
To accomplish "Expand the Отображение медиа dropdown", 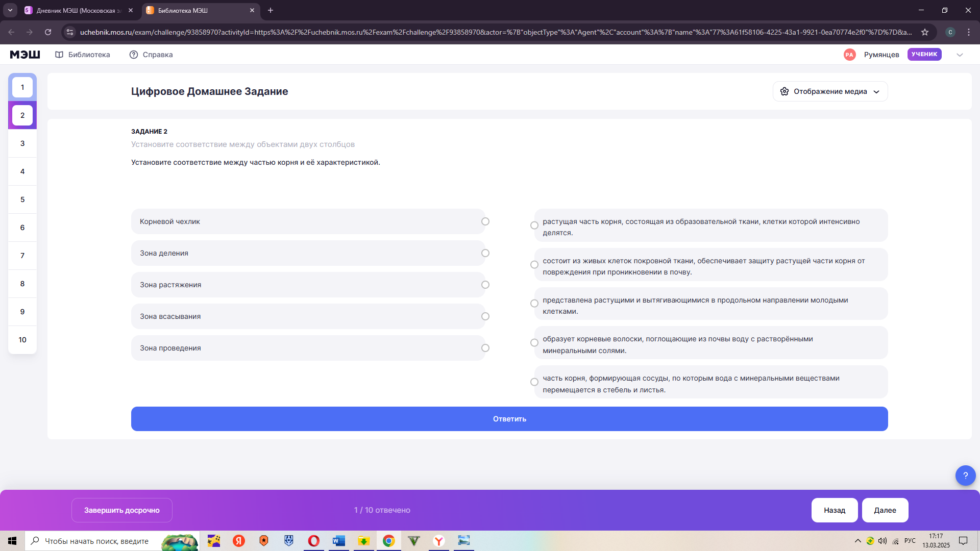I will click(x=830, y=91).
